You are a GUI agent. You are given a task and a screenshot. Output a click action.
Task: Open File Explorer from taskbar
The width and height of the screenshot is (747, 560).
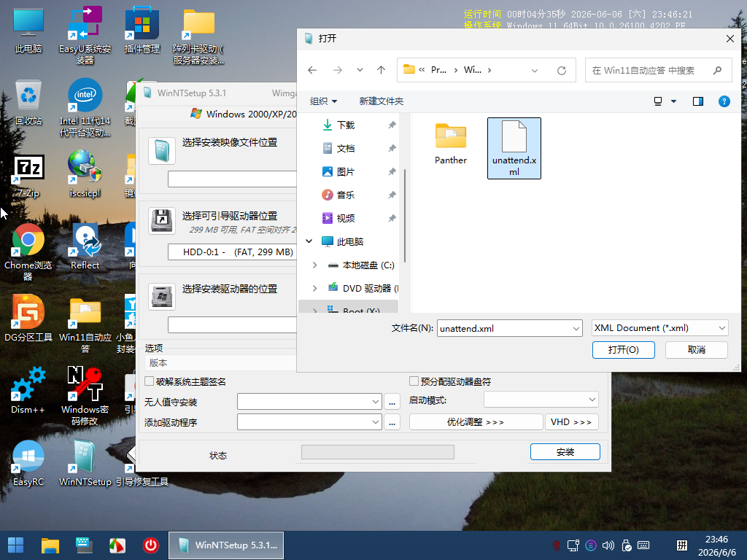(50, 545)
